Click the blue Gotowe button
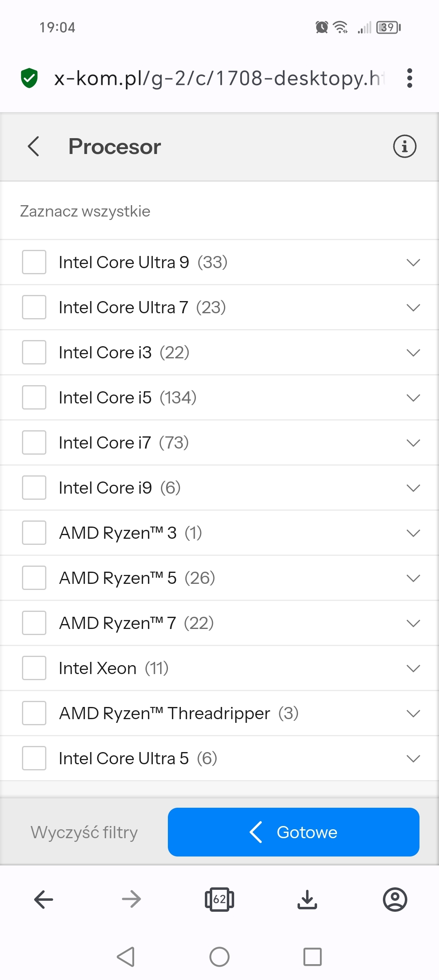Image resolution: width=439 pixels, height=980 pixels. [293, 832]
